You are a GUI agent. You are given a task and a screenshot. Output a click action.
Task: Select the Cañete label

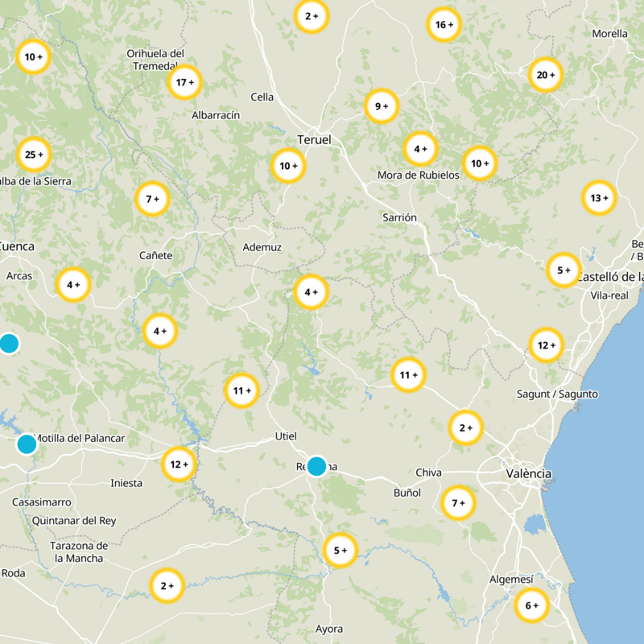(155, 255)
